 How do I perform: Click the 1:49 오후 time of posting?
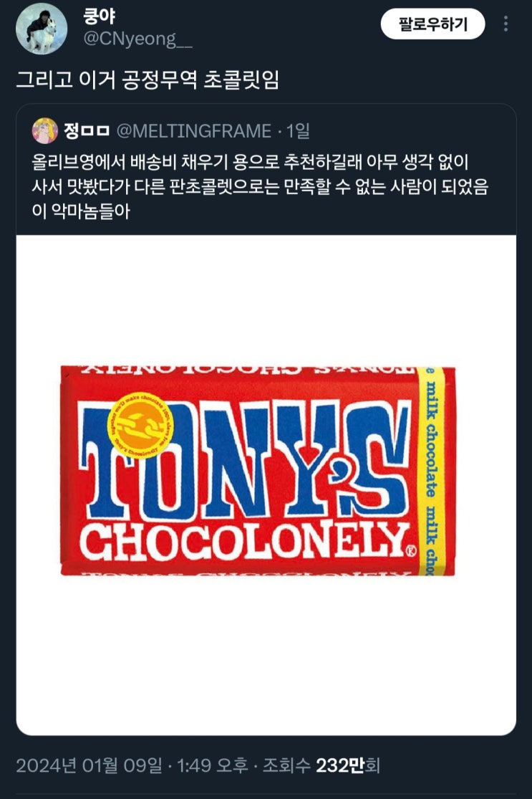click(212, 765)
